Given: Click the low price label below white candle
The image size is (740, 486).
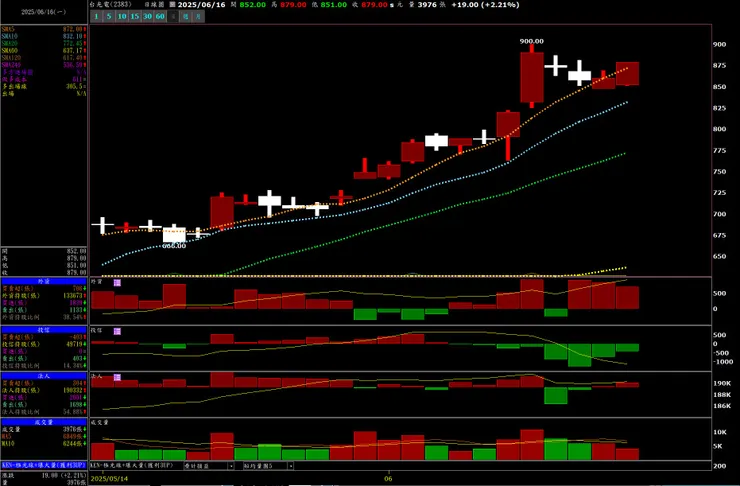Looking at the screenshot, I should tap(174, 246).
